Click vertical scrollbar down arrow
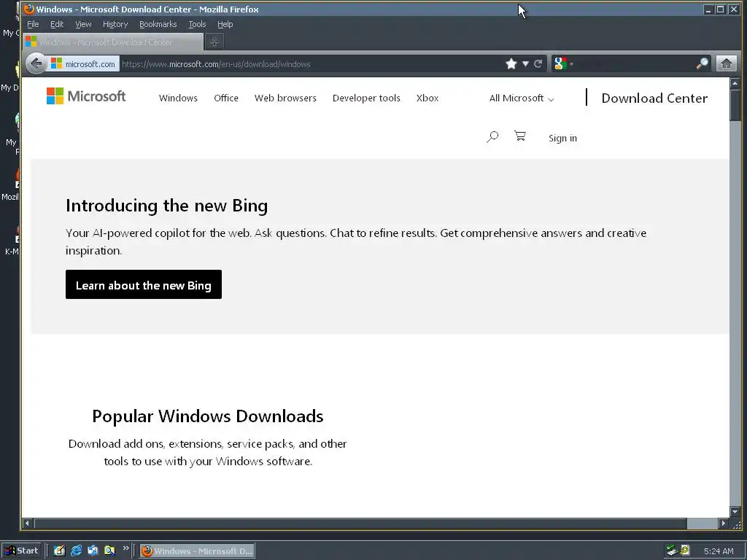Viewport: 747px width, 560px height. pos(735,511)
